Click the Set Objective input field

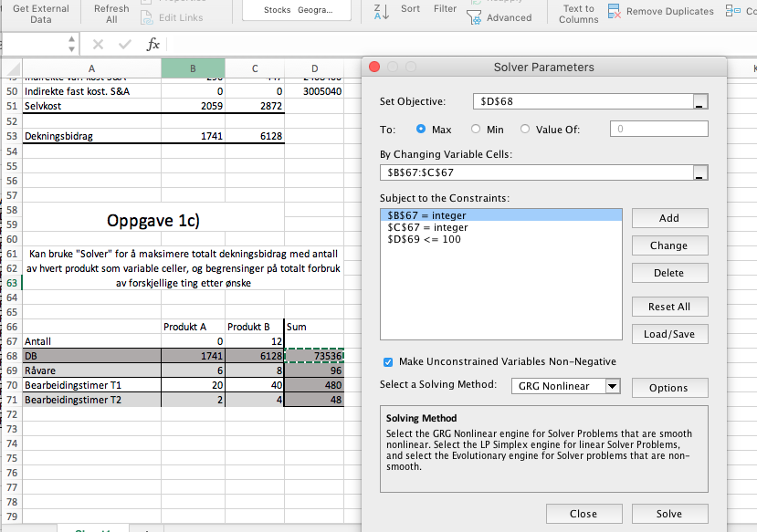[x=584, y=102]
